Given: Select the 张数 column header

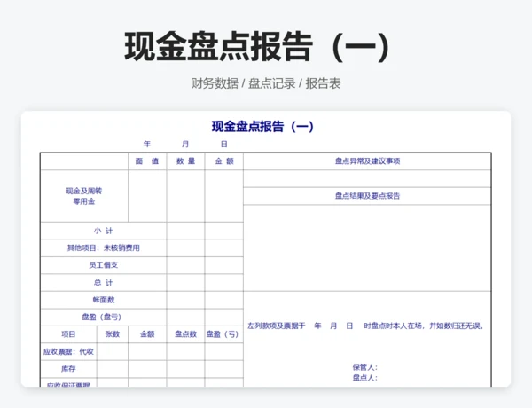Looking at the screenshot, I should pyautogui.click(x=113, y=334).
